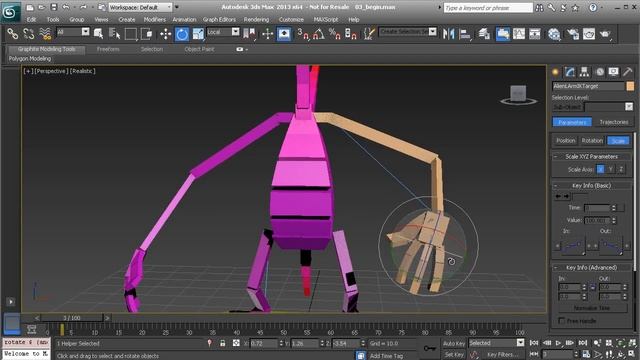Click the Mirror tool icon

coord(449,33)
